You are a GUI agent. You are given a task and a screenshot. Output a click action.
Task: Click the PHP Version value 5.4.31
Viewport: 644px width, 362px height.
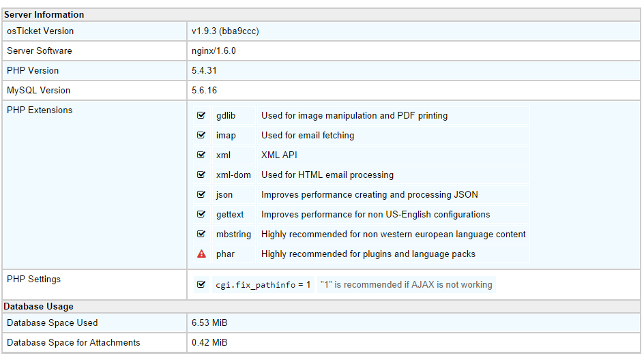pos(205,71)
